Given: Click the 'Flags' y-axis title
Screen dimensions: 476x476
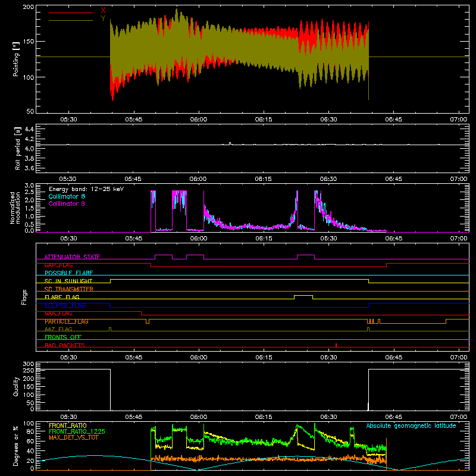Looking at the screenshot, I should (x=24, y=297).
